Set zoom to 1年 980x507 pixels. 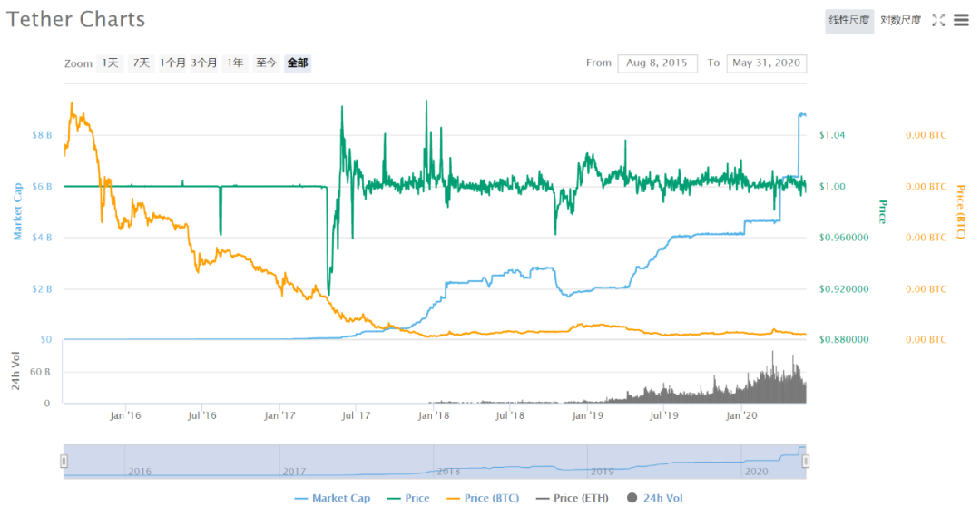click(235, 63)
